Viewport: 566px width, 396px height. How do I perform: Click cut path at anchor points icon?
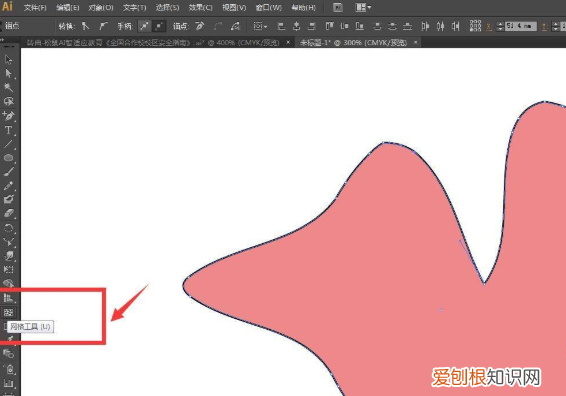pos(235,26)
